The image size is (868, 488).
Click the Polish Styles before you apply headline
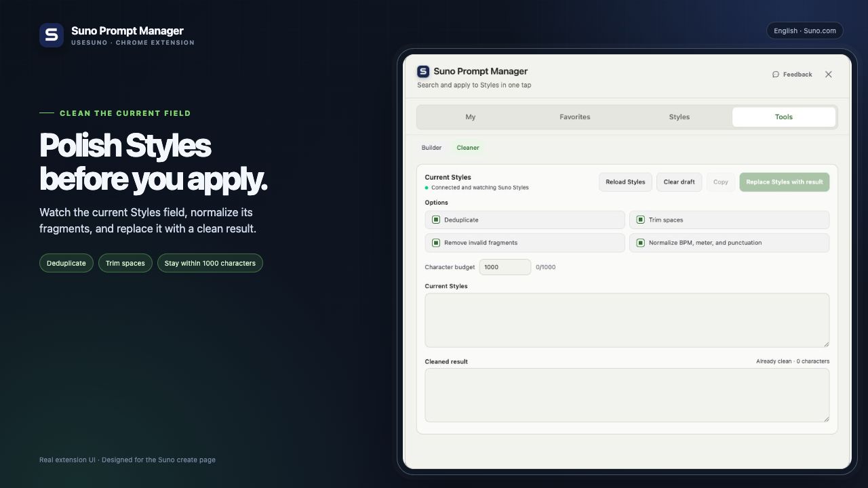[154, 163]
